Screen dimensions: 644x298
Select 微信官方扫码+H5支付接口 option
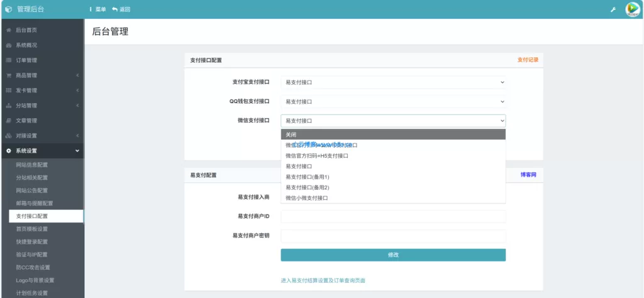click(393, 156)
